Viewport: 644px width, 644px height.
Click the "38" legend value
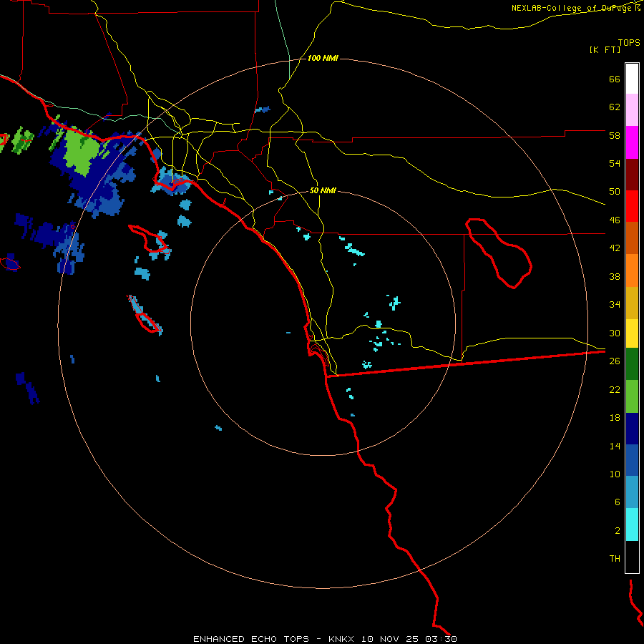click(x=615, y=276)
